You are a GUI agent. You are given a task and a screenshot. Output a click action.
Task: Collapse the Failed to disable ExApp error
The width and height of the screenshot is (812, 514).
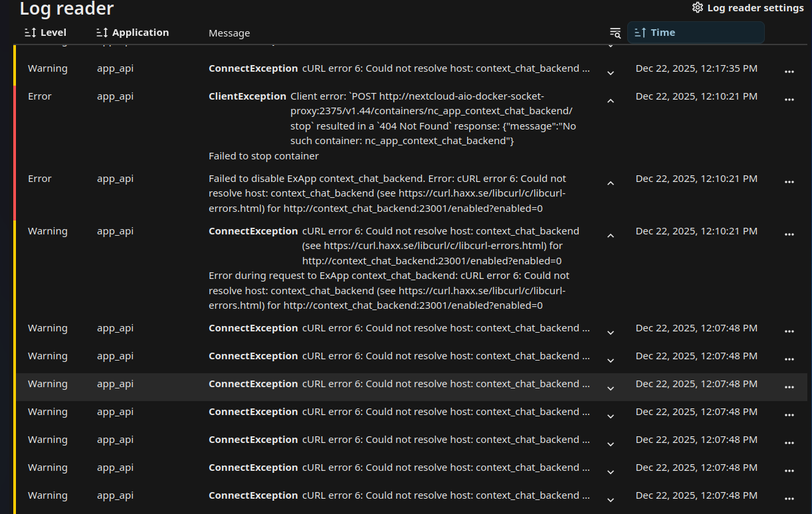coord(611,183)
